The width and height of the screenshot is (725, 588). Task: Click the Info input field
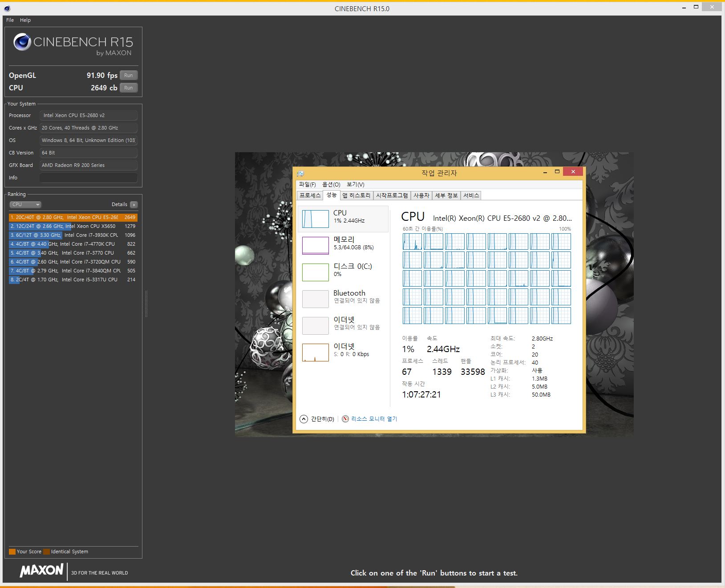[x=89, y=178]
